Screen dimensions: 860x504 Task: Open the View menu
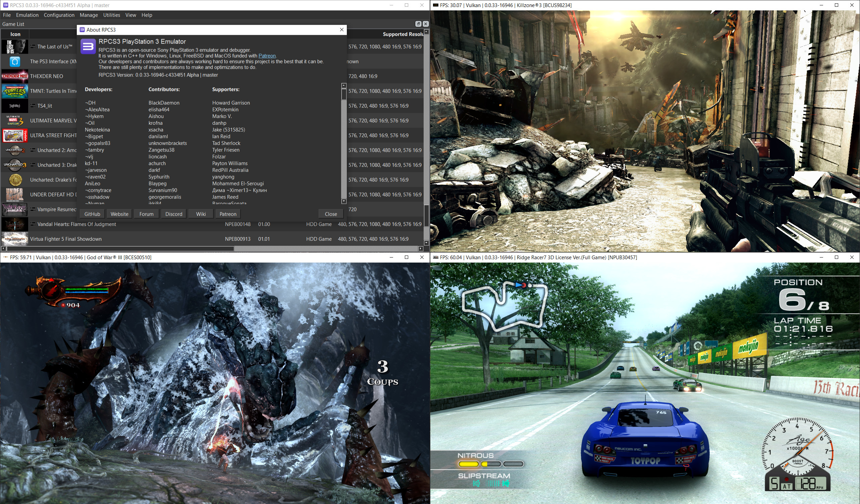coord(131,15)
